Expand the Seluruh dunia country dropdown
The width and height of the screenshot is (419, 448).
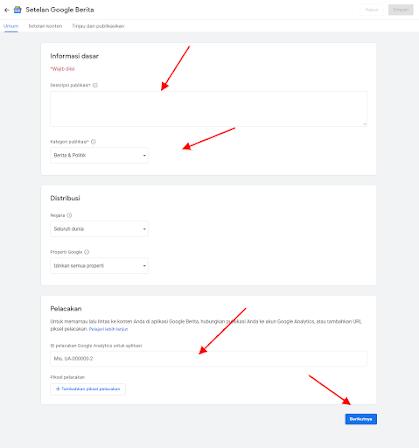(99, 229)
